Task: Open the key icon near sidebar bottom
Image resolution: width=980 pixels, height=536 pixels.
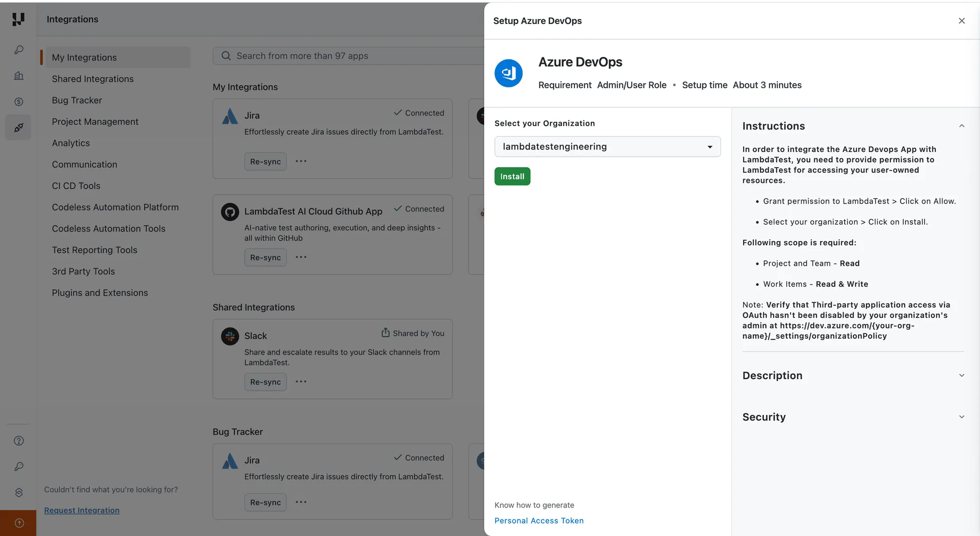Action: click(x=19, y=466)
